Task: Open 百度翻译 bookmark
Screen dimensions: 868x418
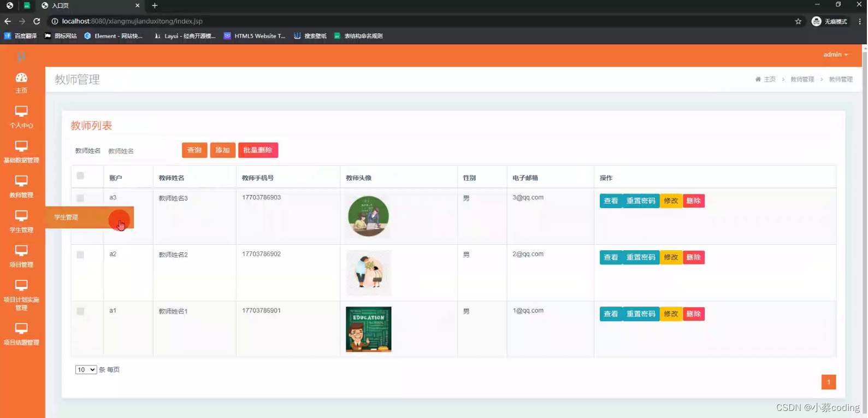Action: click(x=20, y=36)
